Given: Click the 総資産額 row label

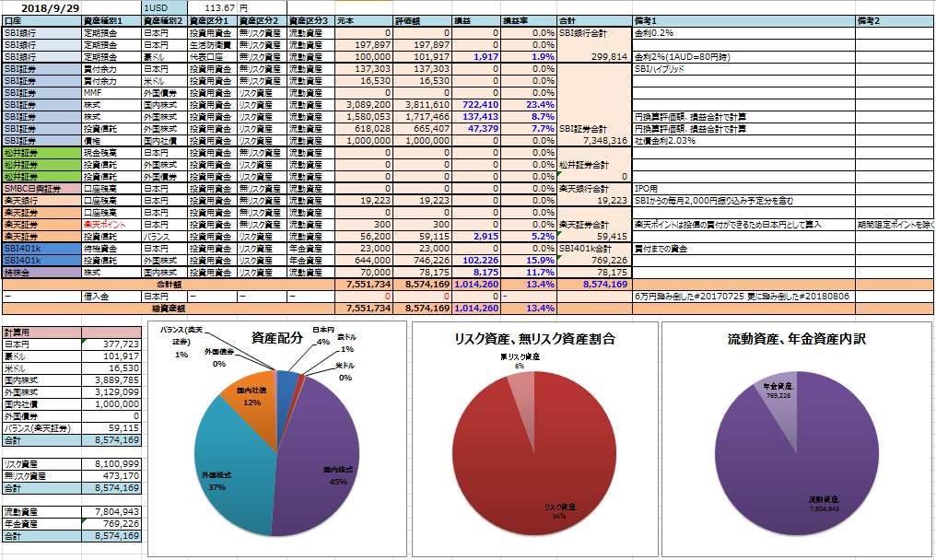Looking at the screenshot, I should pos(169,308).
